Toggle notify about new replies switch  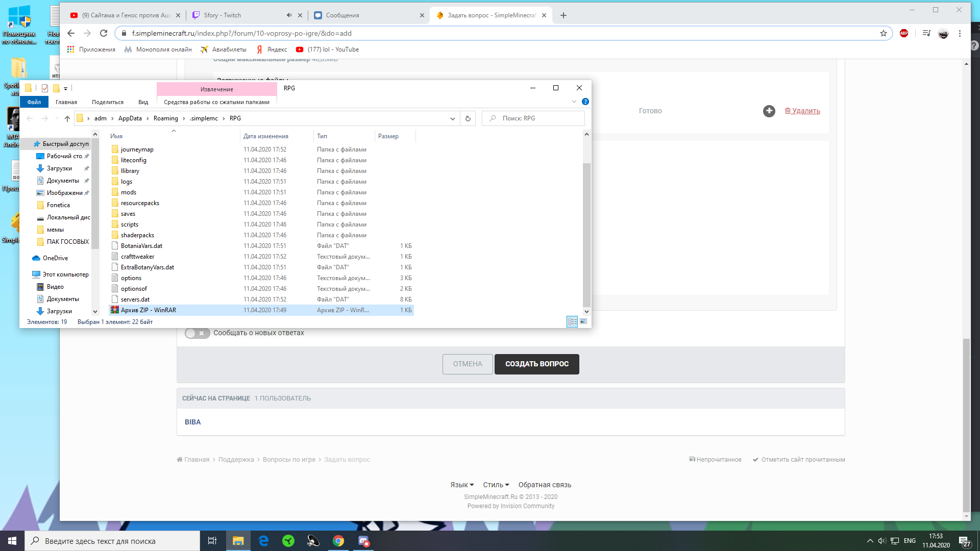click(x=197, y=333)
